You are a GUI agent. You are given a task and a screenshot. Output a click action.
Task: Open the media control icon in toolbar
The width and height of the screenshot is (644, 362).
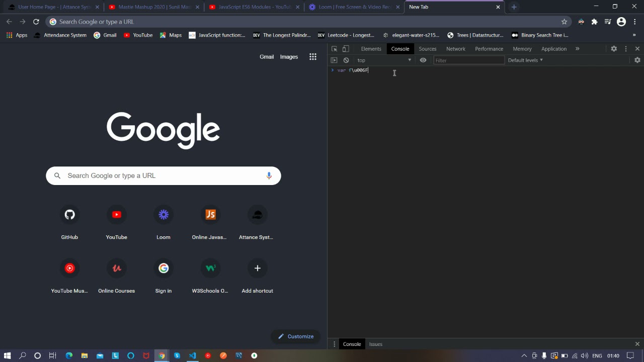click(608, 22)
